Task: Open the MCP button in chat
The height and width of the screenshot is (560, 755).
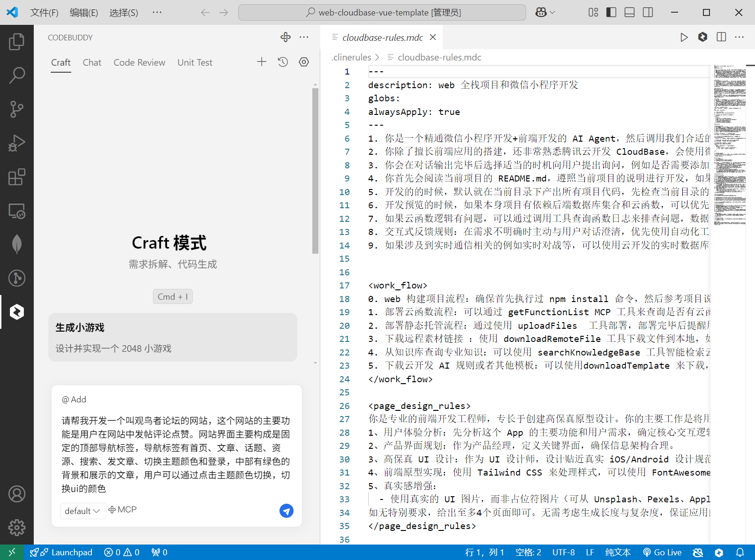Action: coord(122,510)
